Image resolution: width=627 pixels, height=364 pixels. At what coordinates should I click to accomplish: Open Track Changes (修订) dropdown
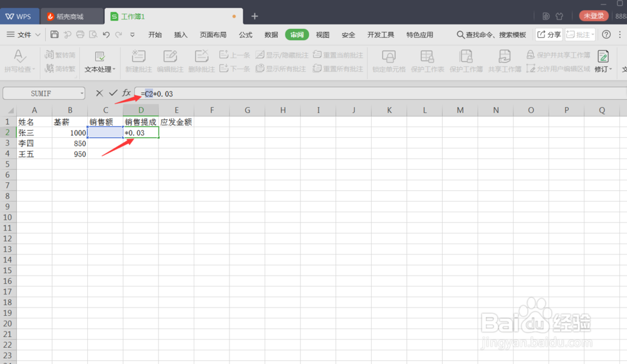pos(603,61)
